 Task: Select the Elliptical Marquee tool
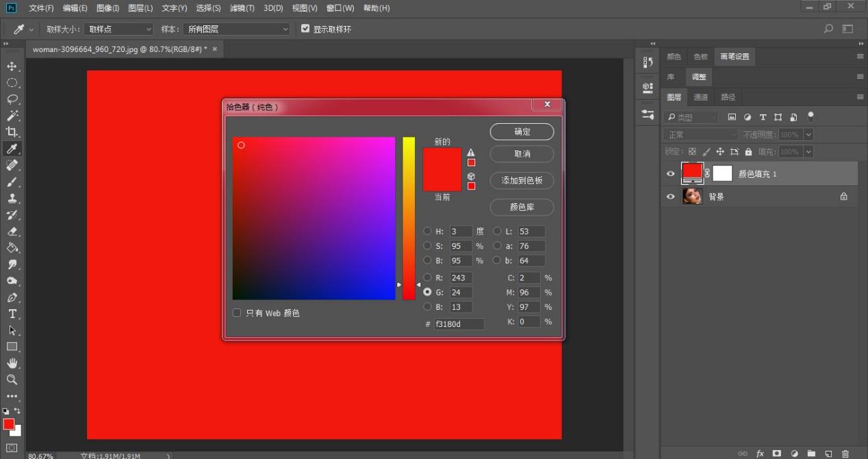coord(12,83)
